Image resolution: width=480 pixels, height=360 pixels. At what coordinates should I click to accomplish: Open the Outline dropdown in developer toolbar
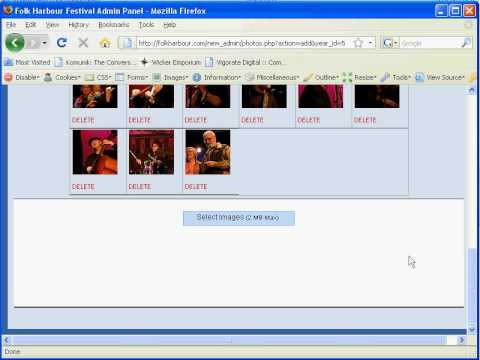[x=327, y=77]
